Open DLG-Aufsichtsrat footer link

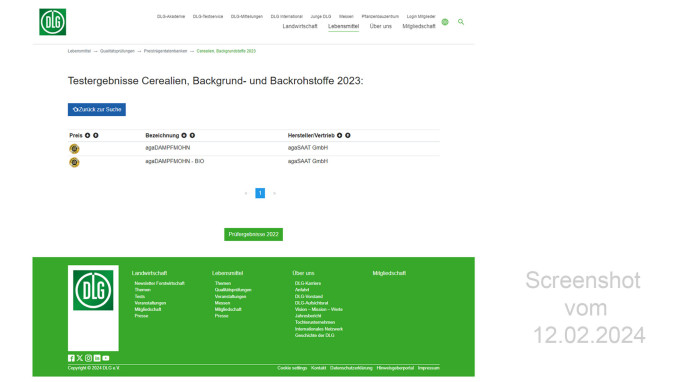(x=312, y=303)
